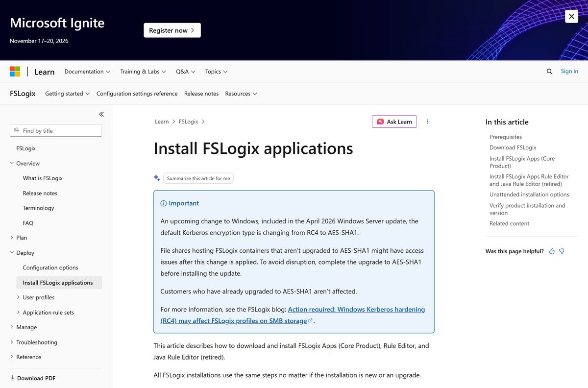This screenshot has width=588, height=388.
Task: Open the three-dot more actions menu
Action: click(x=427, y=121)
